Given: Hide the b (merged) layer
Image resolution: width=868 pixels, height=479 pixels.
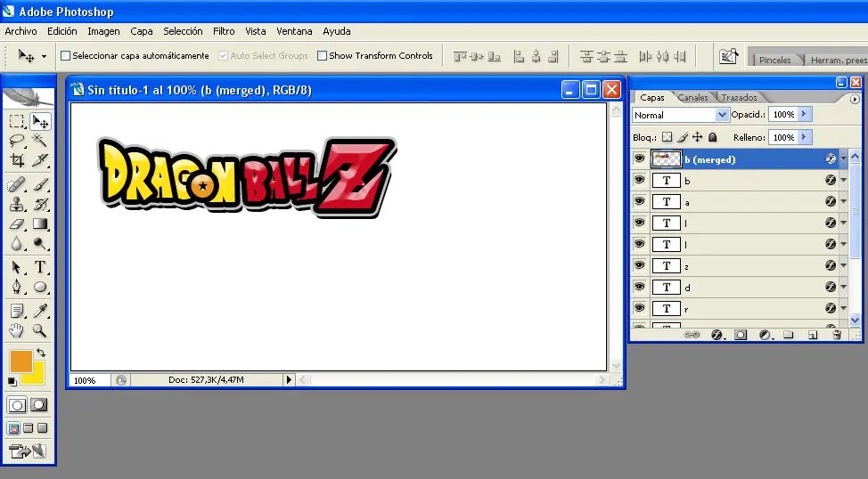Looking at the screenshot, I should coord(639,158).
